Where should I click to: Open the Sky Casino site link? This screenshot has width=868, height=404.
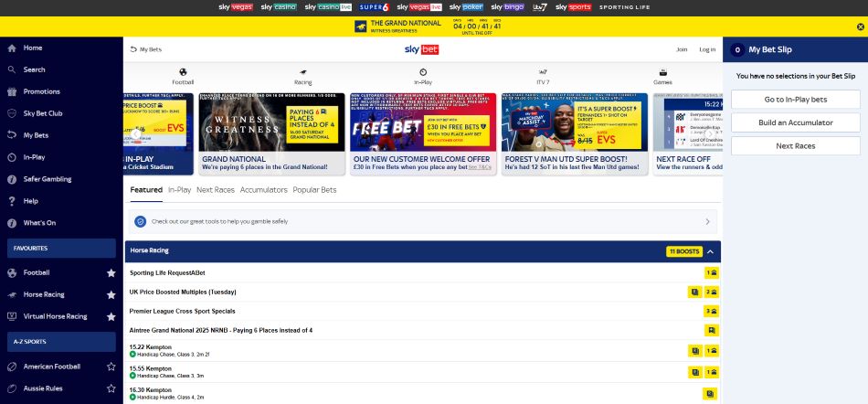click(x=279, y=7)
